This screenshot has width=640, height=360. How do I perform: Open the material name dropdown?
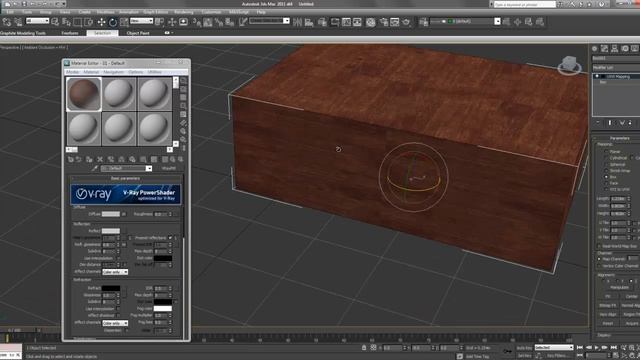[127, 169]
